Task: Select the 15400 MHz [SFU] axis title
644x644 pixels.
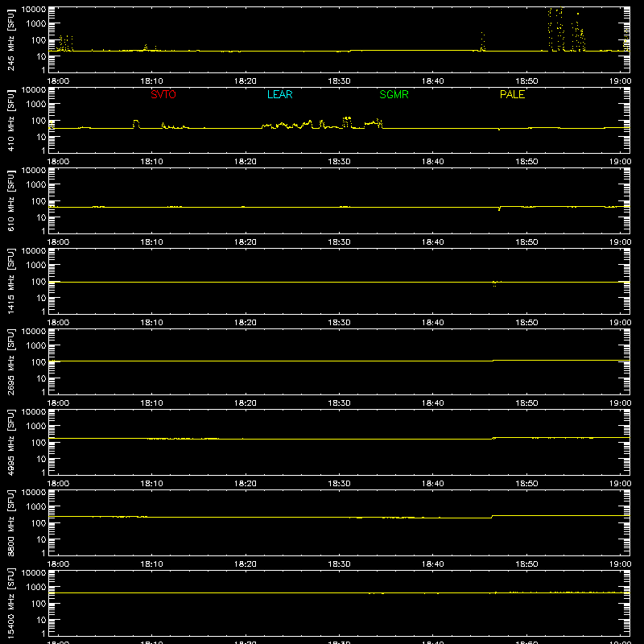Action: click(11, 603)
